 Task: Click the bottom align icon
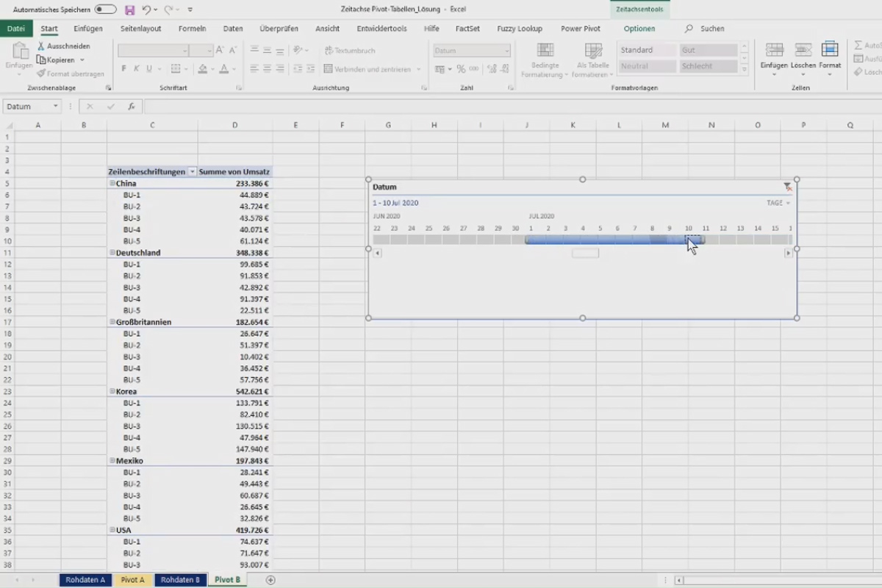point(280,50)
